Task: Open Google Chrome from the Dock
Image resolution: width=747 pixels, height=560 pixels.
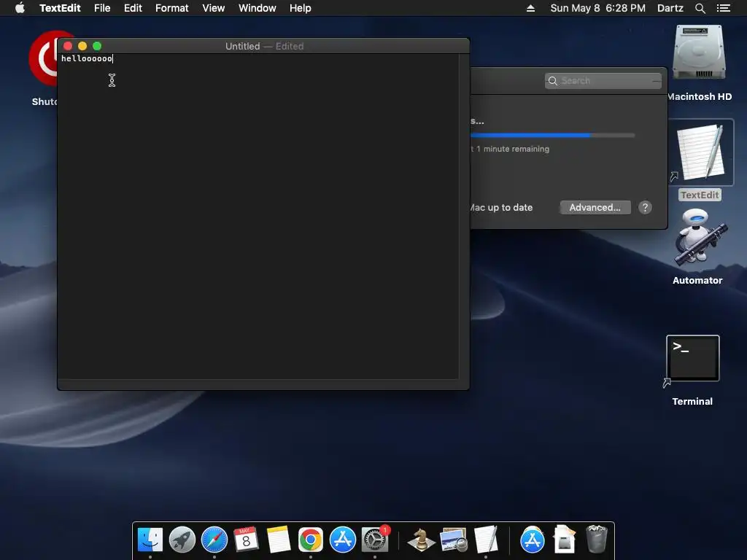Action: 311,540
